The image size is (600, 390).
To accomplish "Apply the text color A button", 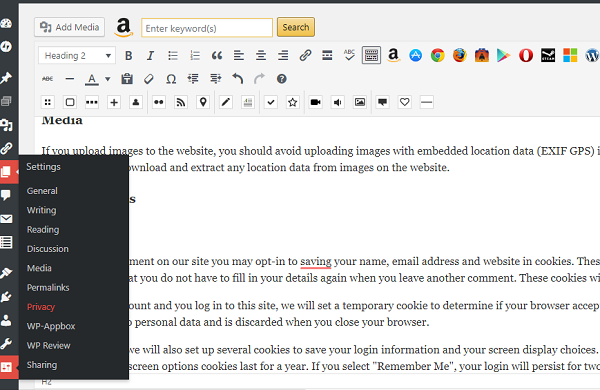I will click(x=92, y=79).
